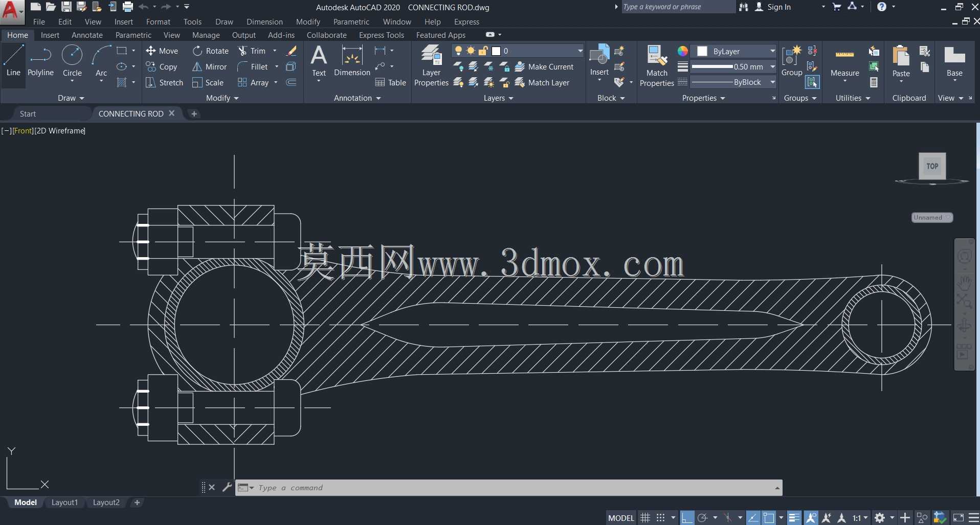The width and height of the screenshot is (980, 525).
Task: Click Make Current layer button
Action: click(544, 66)
